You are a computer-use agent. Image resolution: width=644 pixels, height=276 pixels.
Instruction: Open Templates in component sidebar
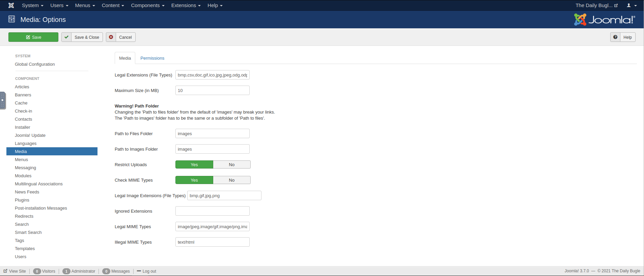click(25, 248)
